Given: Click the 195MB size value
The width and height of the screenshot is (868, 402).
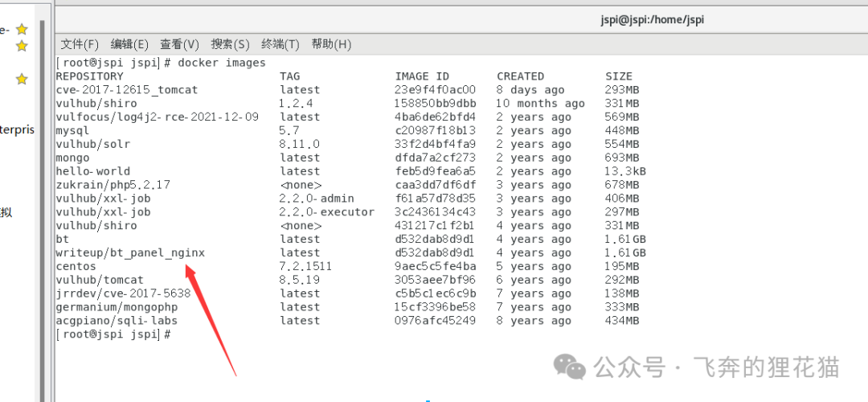Looking at the screenshot, I should [x=622, y=266].
